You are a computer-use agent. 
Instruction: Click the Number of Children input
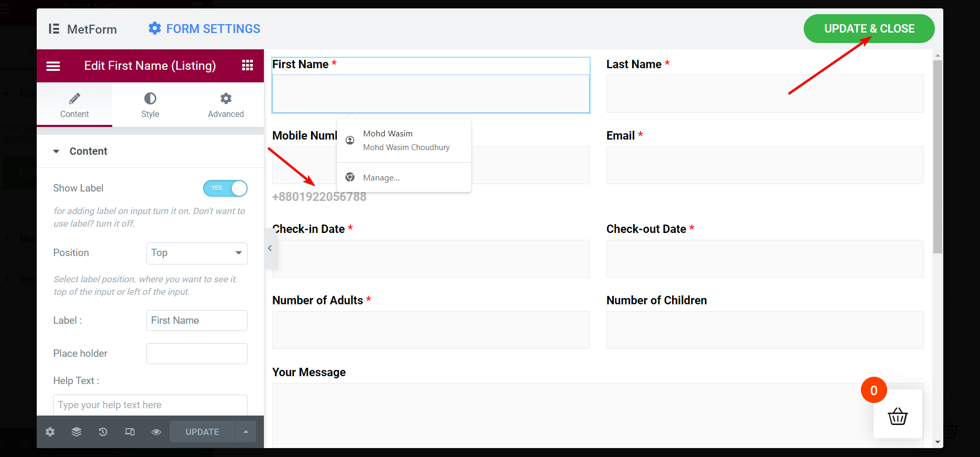[765, 330]
